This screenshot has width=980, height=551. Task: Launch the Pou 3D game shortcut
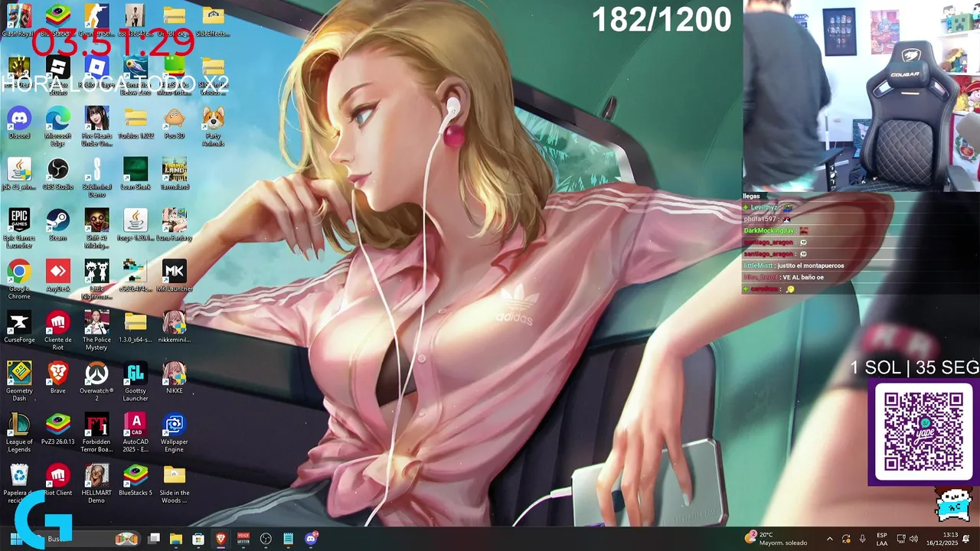175,122
